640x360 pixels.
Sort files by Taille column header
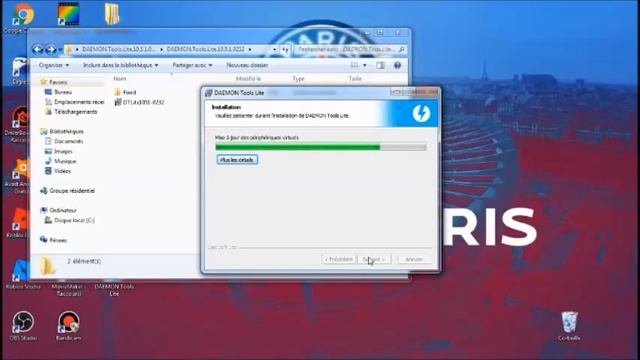click(355, 78)
